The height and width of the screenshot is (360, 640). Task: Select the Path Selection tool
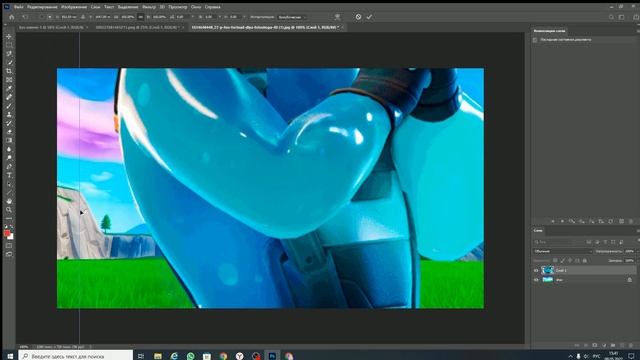9,184
